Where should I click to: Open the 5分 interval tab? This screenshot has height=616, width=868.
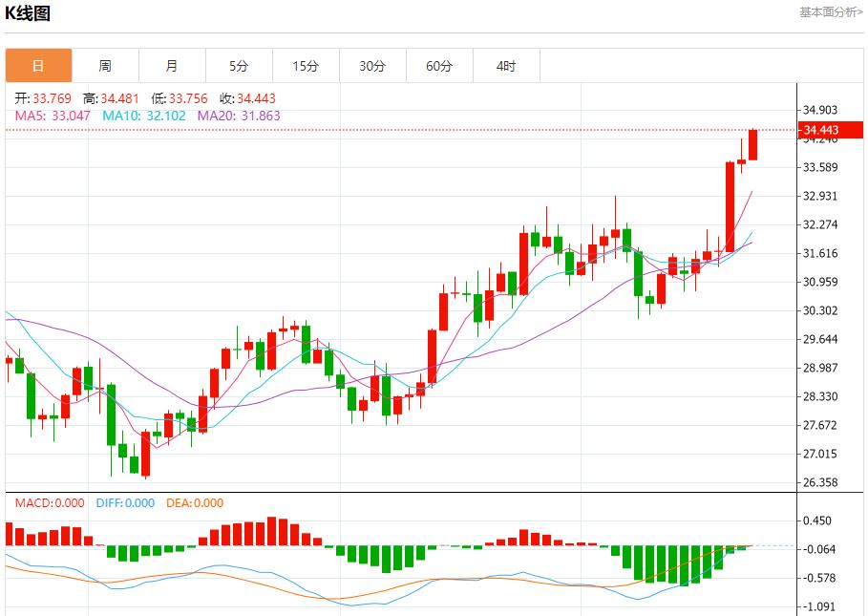239,66
